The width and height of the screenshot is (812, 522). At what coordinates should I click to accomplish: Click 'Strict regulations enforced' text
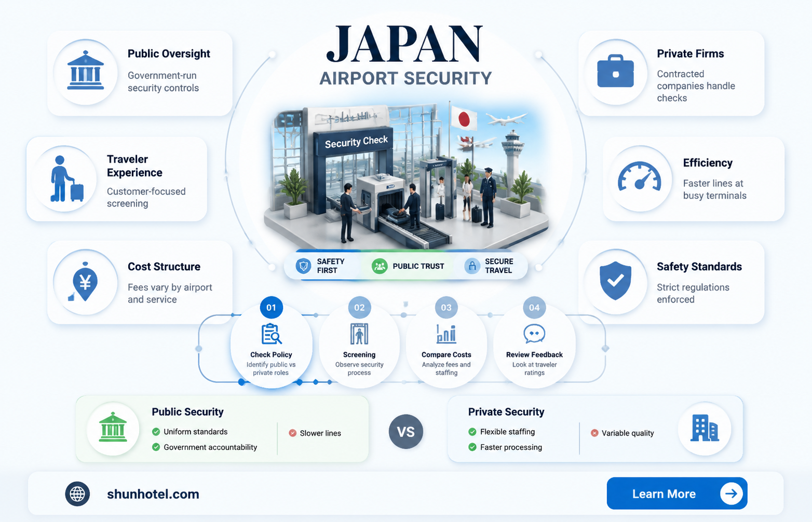(693, 293)
